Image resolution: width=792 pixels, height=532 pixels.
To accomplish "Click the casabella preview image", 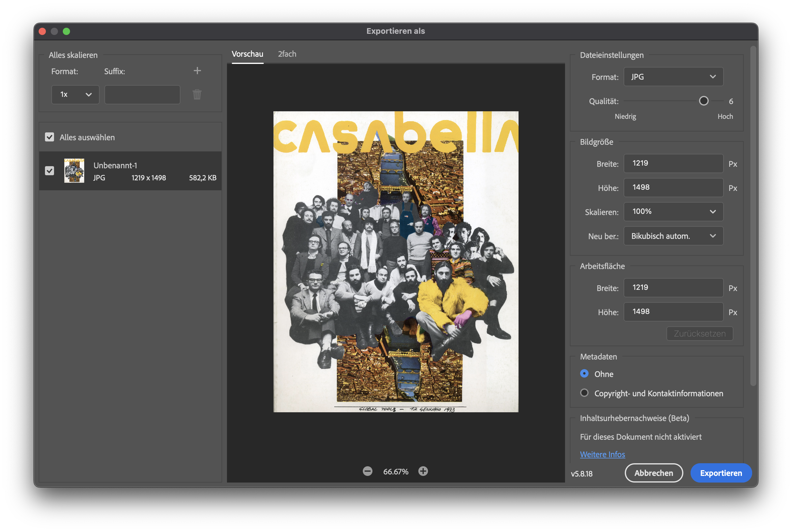I will (x=396, y=261).
